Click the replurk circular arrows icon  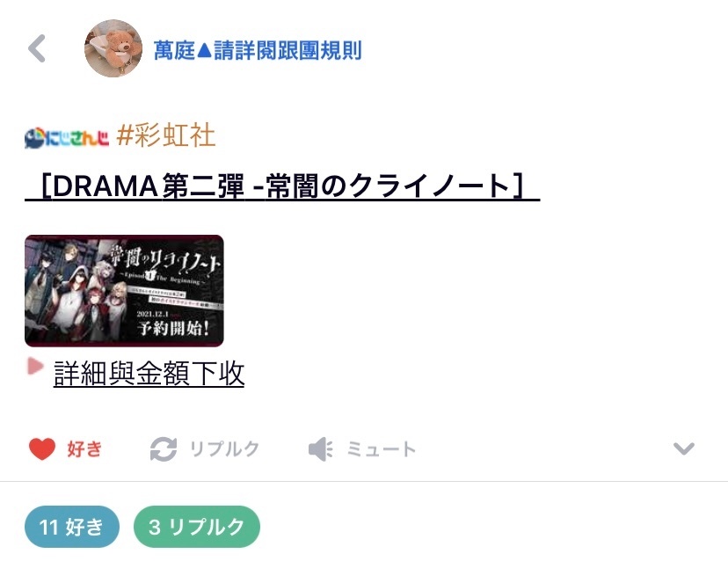[164, 449]
